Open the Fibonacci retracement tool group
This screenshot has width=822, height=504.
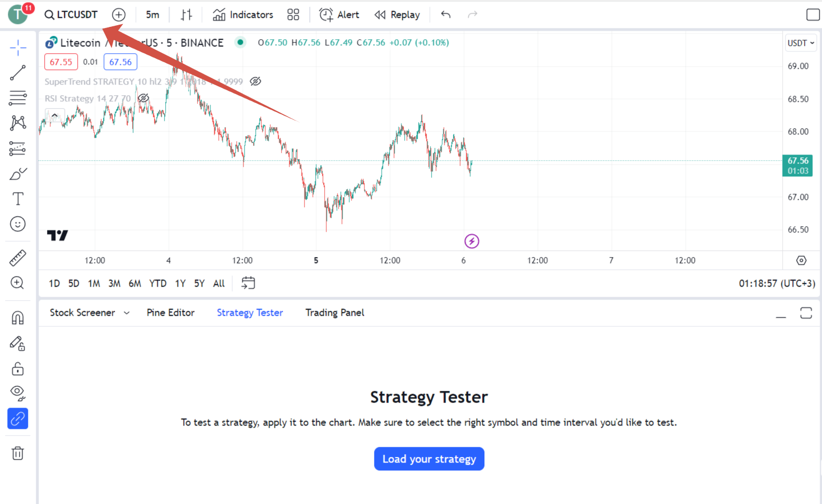pyautogui.click(x=18, y=97)
